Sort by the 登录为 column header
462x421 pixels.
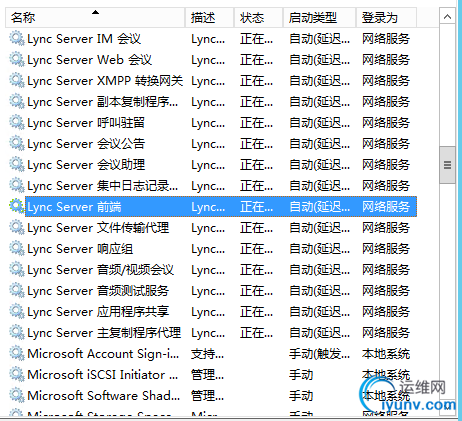pos(386,17)
